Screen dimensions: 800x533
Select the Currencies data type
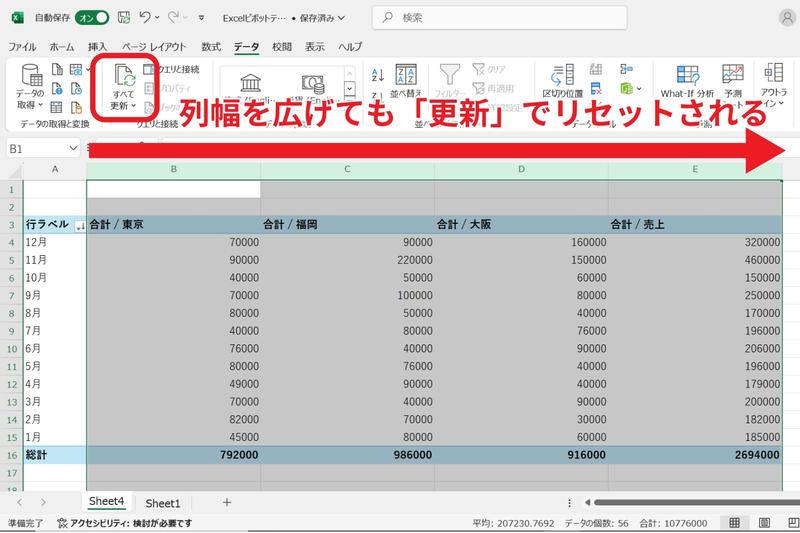[313, 84]
